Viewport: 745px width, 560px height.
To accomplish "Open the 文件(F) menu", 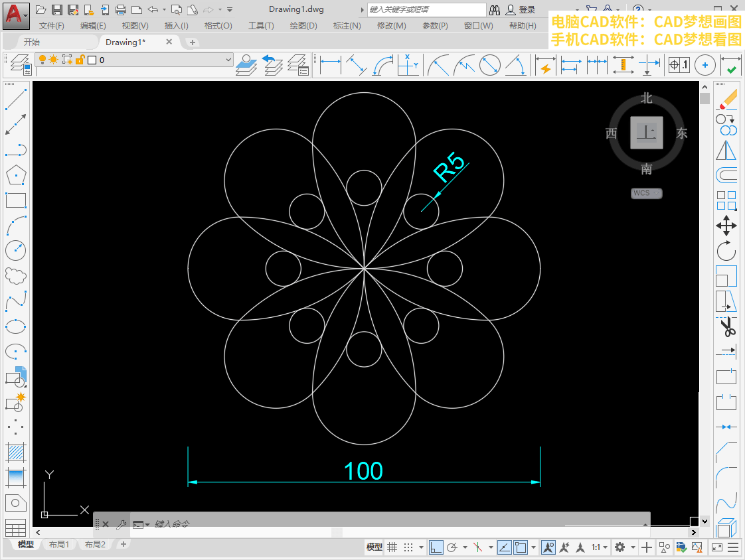I will (x=51, y=26).
